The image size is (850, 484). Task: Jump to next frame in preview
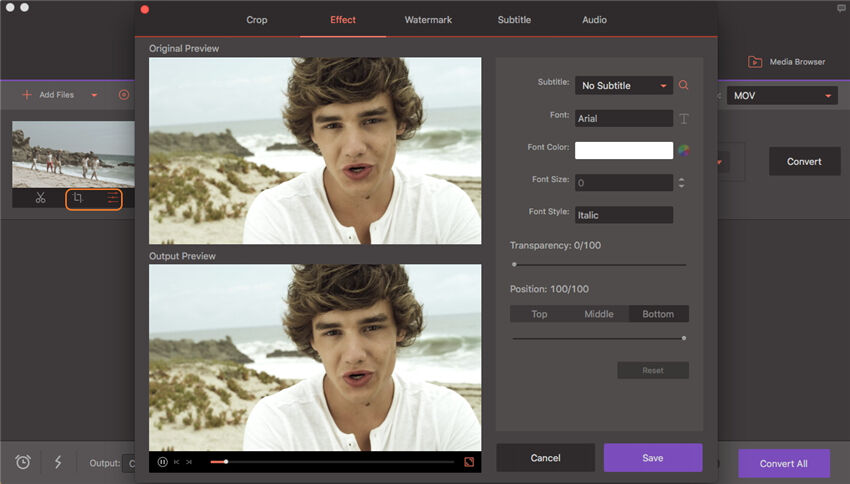click(189, 462)
